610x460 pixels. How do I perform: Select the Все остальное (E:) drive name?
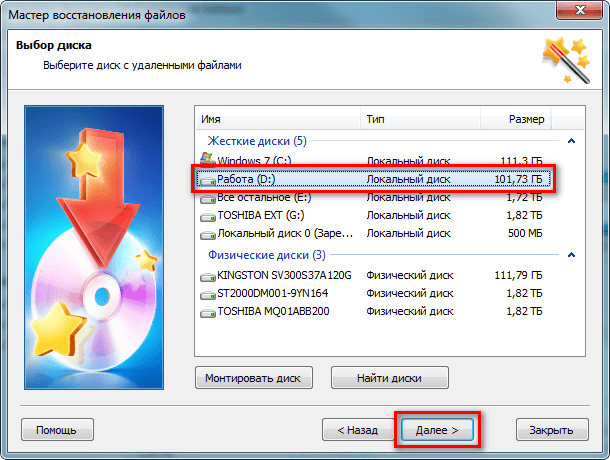pyautogui.click(x=264, y=197)
